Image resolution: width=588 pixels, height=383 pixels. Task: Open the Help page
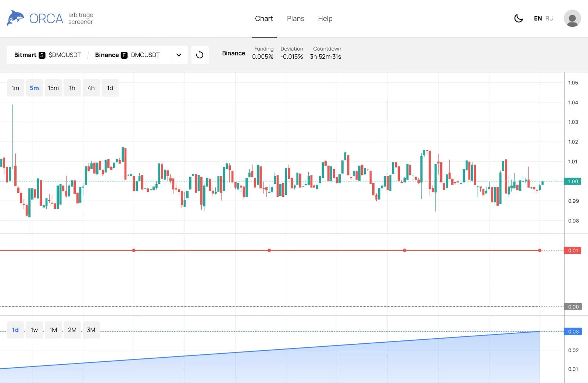tap(325, 18)
